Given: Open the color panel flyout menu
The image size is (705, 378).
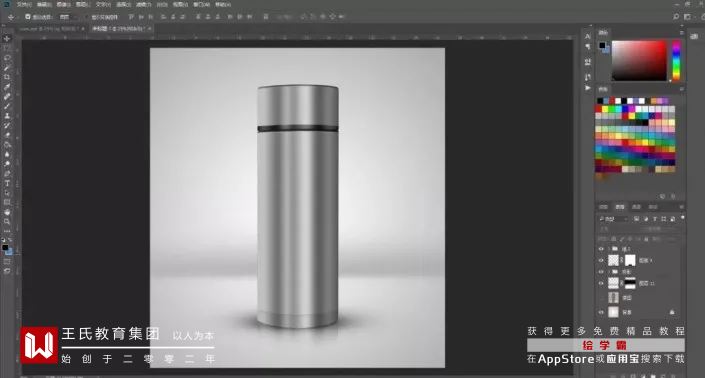Looking at the screenshot, I should [x=682, y=33].
